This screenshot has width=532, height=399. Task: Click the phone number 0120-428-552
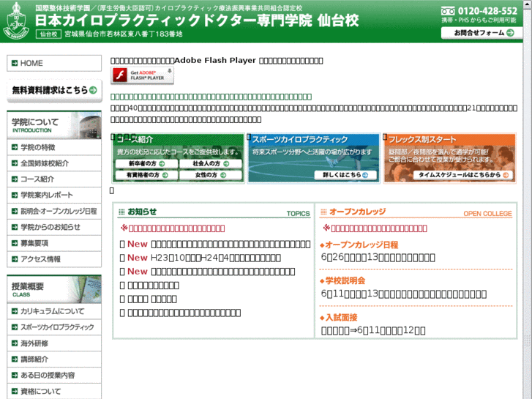(x=487, y=11)
